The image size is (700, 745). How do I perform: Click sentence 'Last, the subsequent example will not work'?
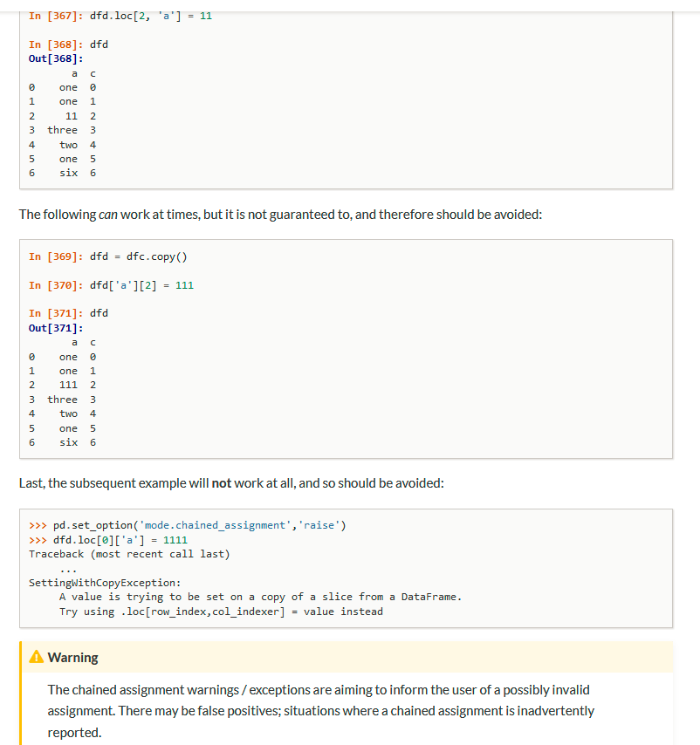[231, 483]
